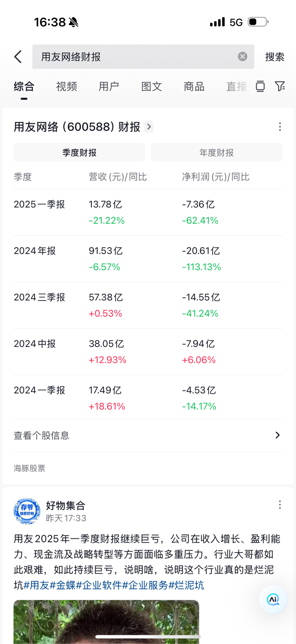Image resolution: width=296 pixels, height=644 pixels.
Task: Open the #烂泥坑 hashtag link
Action: pos(186,585)
